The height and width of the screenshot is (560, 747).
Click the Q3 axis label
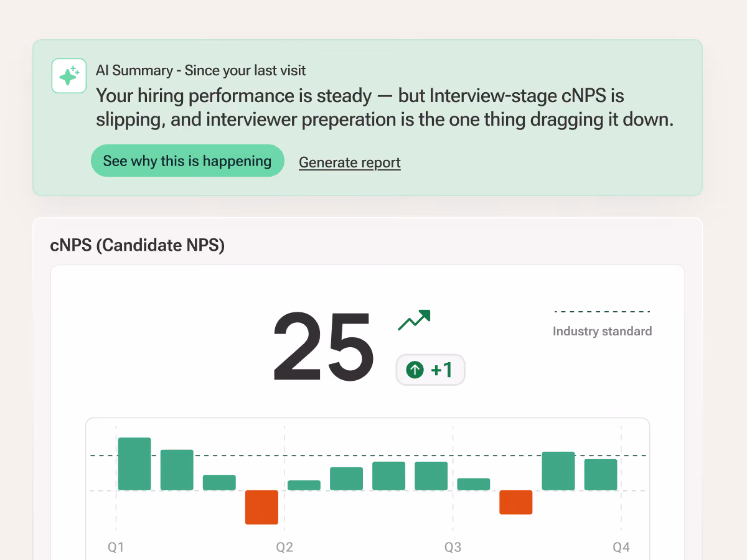click(x=453, y=548)
